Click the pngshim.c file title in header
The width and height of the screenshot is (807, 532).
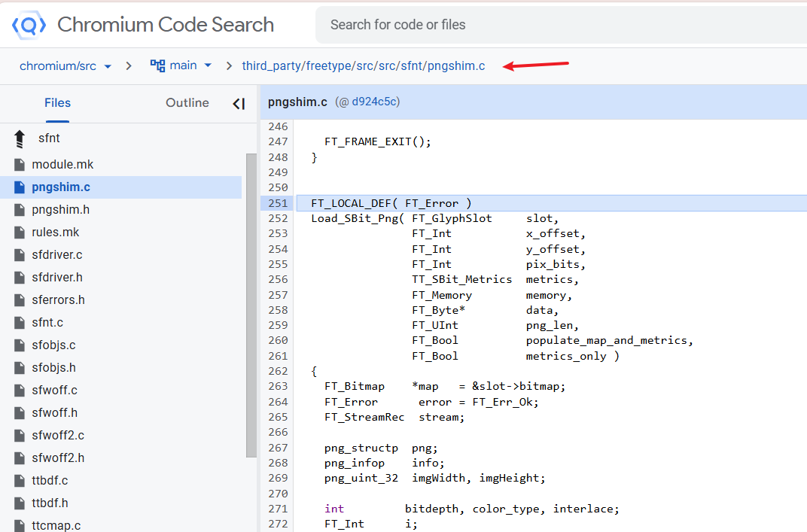(x=297, y=102)
